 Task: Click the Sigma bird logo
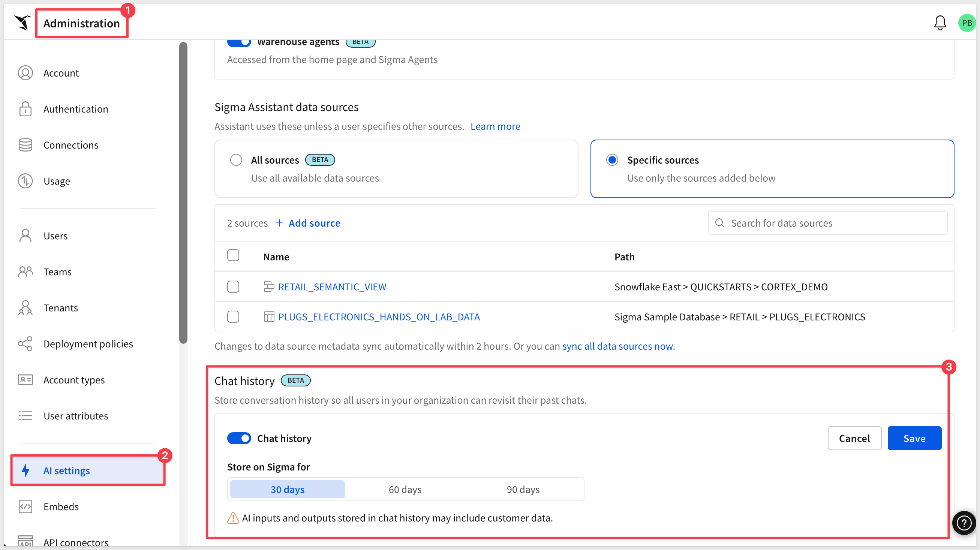(x=22, y=23)
